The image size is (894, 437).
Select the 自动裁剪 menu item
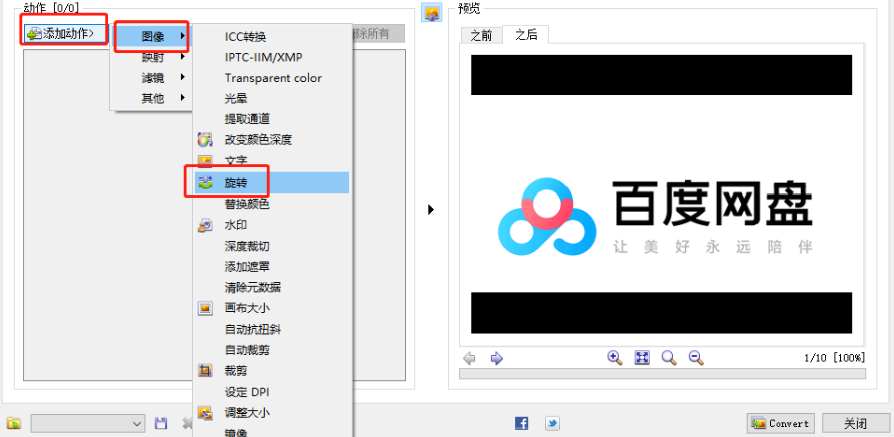(x=247, y=350)
